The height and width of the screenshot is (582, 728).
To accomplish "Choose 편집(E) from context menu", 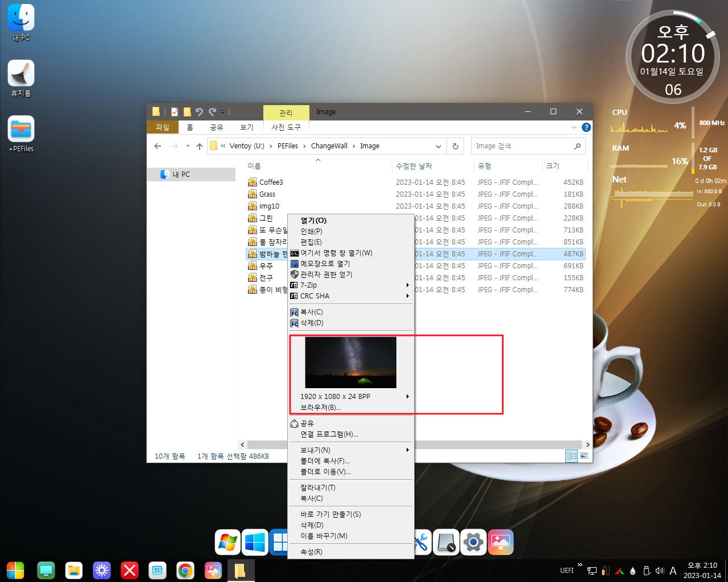I will tap(350, 242).
